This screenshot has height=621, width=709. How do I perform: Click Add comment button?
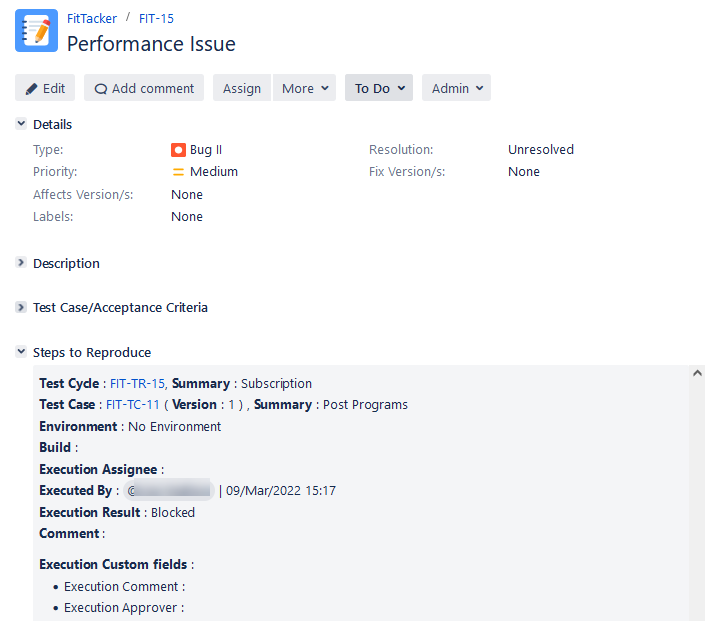point(144,88)
